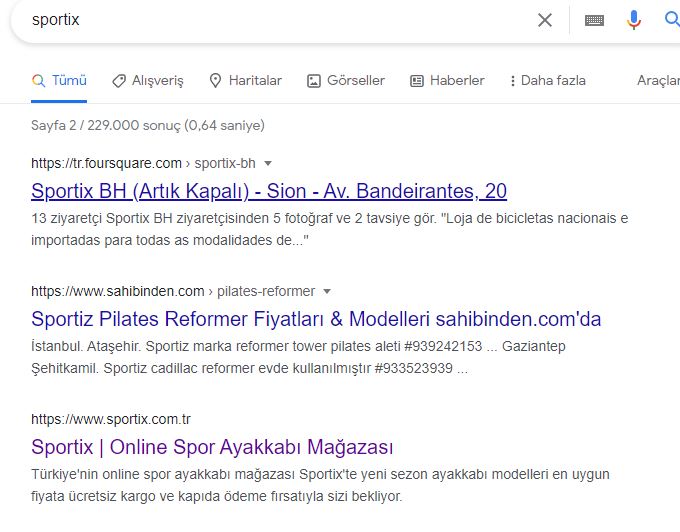Open the Araçlar search tools

tap(658, 81)
